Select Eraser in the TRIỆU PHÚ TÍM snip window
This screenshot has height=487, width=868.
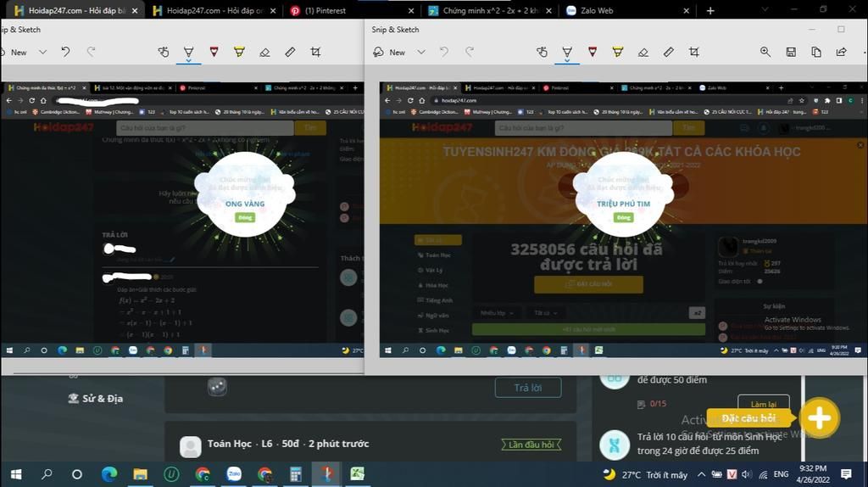[x=643, y=52]
